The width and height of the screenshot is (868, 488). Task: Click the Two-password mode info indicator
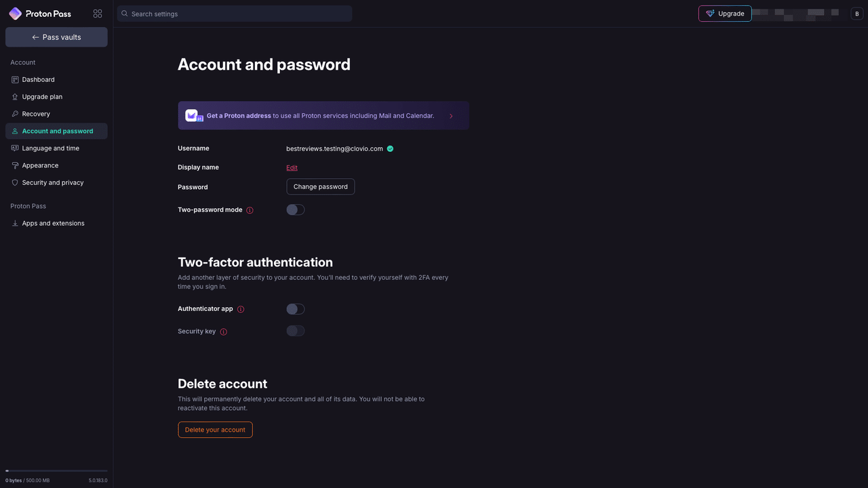[x=250, y=209]
